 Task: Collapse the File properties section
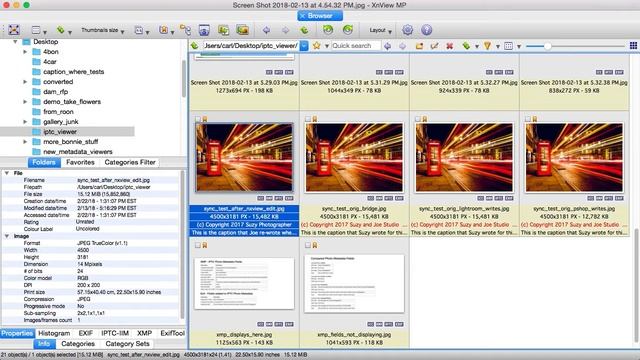click(x=7, y=173)
